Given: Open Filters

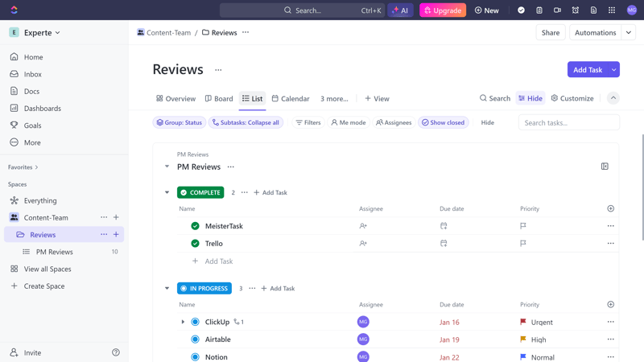Looking at the screenshot, I should [308, 122].
